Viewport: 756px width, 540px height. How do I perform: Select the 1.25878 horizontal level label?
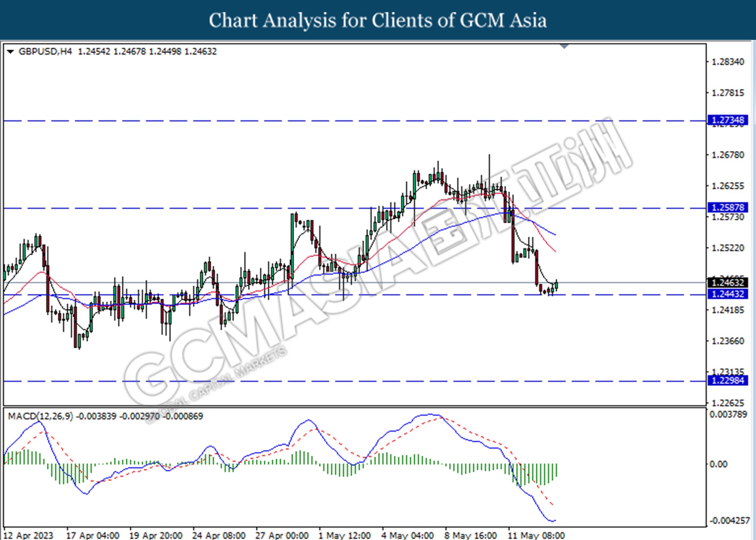click(x=727, y=207)
